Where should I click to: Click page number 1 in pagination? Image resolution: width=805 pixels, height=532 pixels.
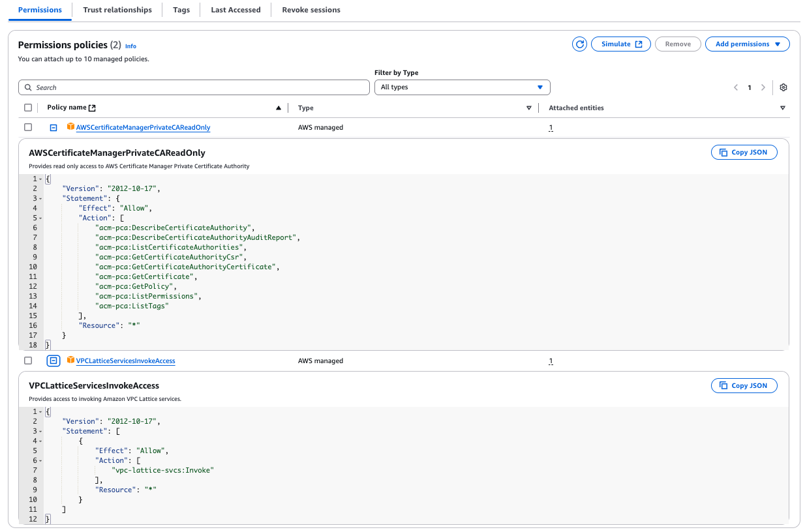[x=750, y=87]
